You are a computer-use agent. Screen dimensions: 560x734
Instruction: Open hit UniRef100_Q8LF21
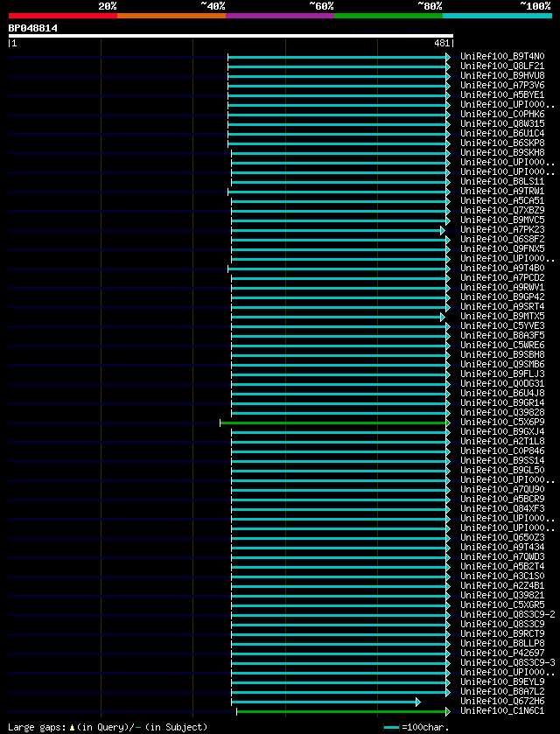click(502, 66)
